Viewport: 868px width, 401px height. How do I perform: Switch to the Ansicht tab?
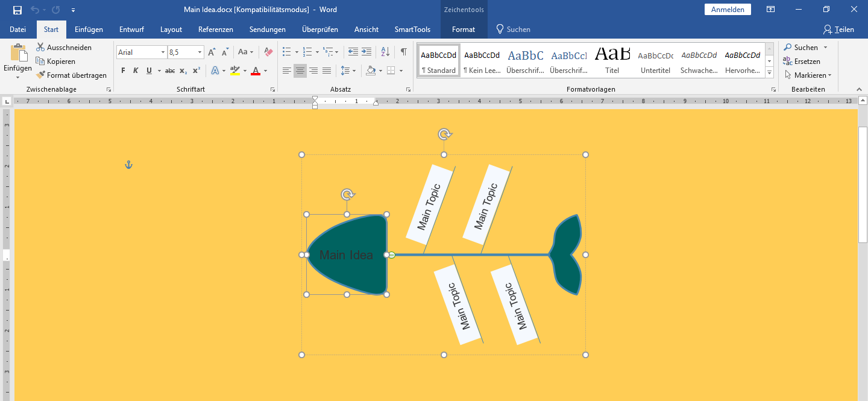point(366,30)
